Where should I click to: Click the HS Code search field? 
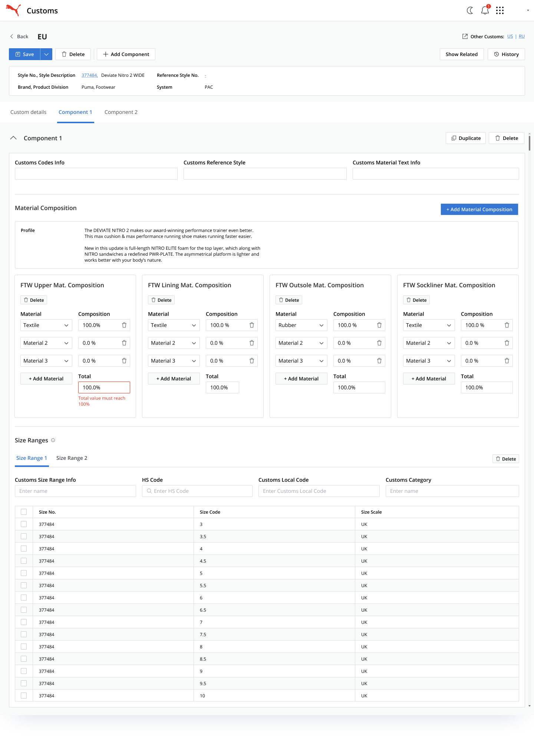coord(197,491)
